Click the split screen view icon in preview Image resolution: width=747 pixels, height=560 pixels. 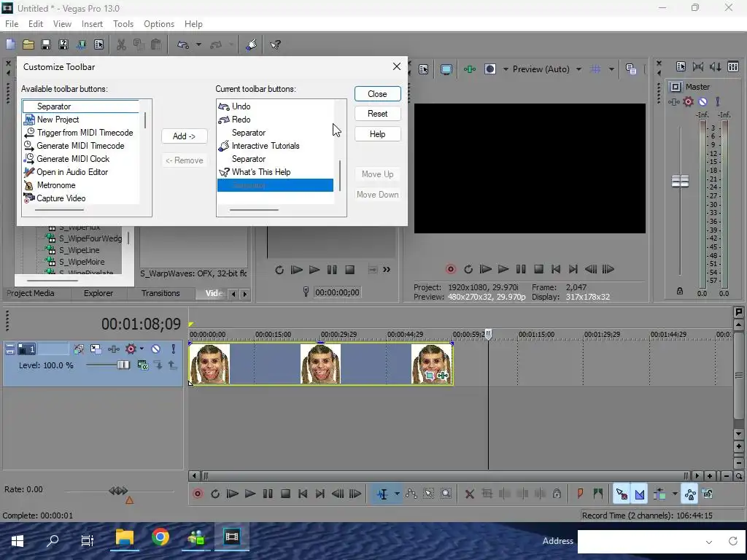coord(489,69)
